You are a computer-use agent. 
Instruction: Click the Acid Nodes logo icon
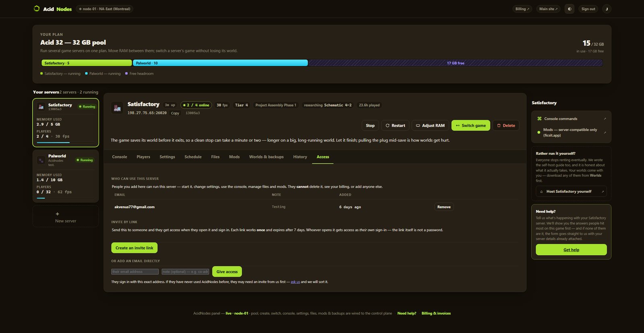[37, 8]
